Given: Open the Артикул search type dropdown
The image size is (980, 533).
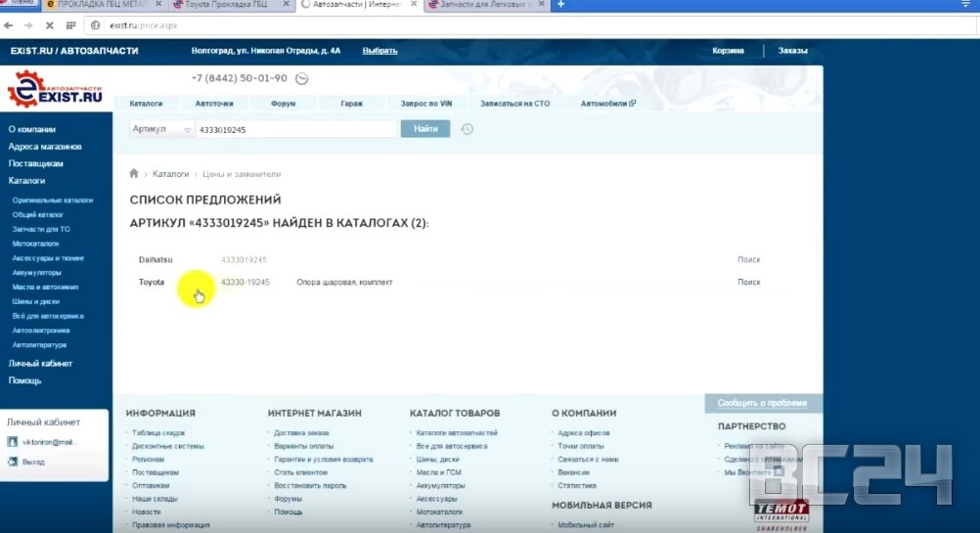Looking at the screenshot, I should click(x=162, y=129).
